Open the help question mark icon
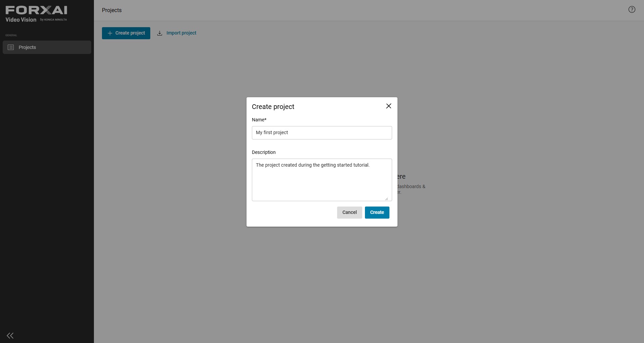 coord(632,10)
